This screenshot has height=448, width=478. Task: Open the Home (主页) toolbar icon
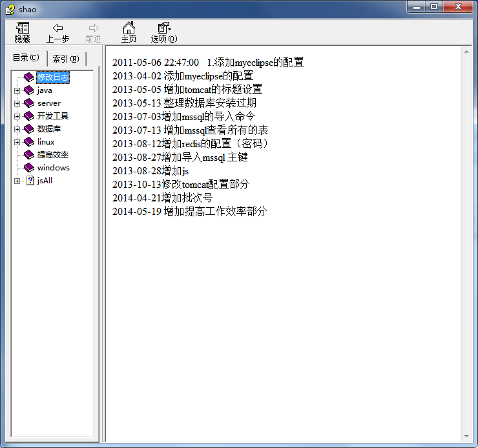tap(129, 28)
